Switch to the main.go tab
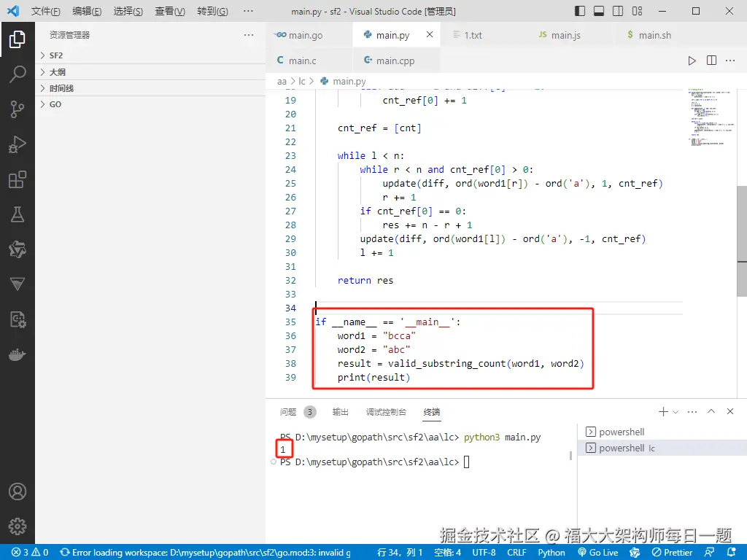This screenshot has width=747, height=560. point(309,35)
